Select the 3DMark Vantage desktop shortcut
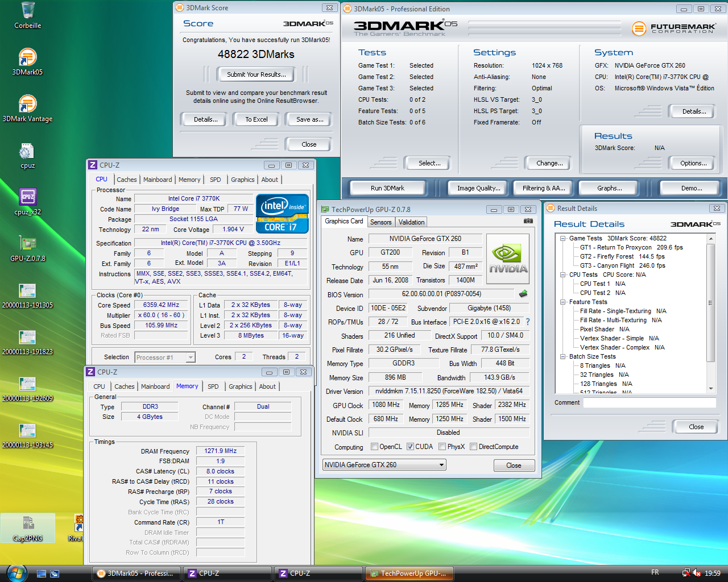 [27, 109]
